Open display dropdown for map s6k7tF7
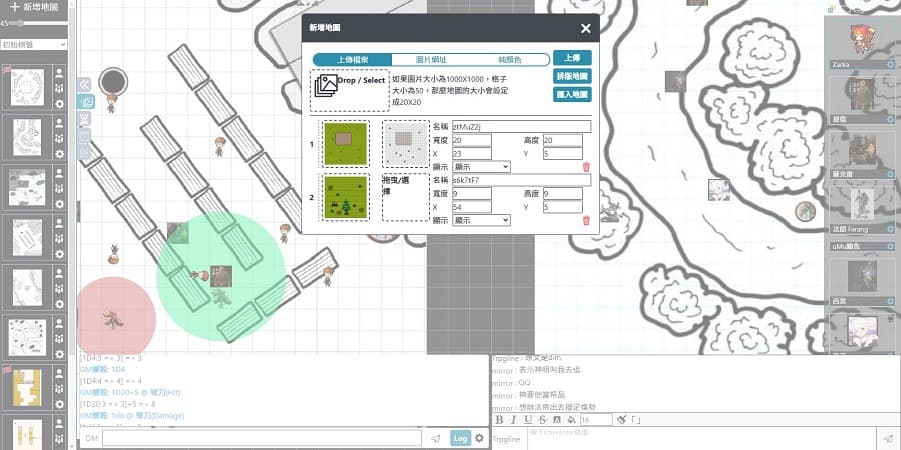 [481, 220]
